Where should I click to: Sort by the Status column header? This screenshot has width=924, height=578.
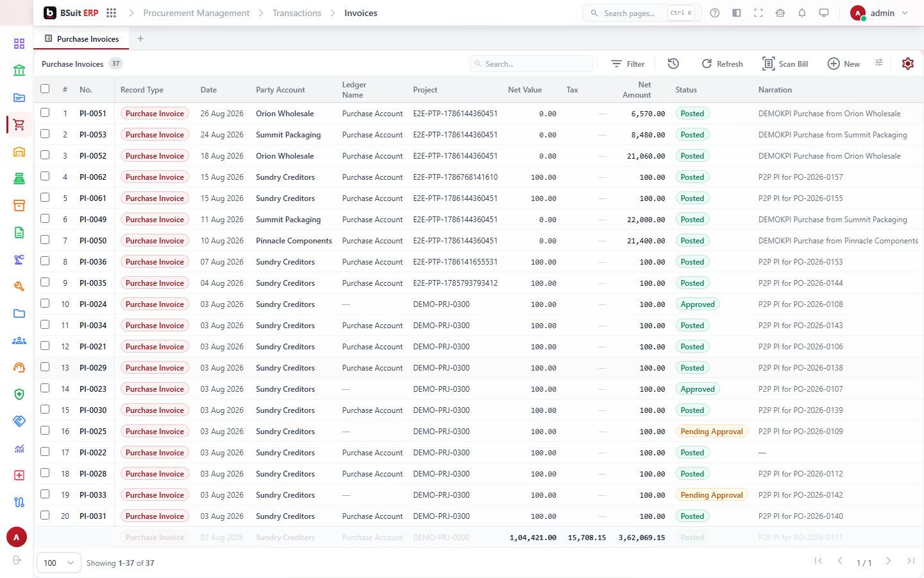click(686, 90)
